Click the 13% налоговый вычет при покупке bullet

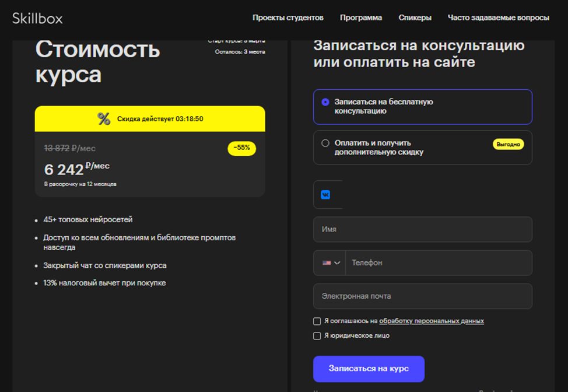pos(105,283)
